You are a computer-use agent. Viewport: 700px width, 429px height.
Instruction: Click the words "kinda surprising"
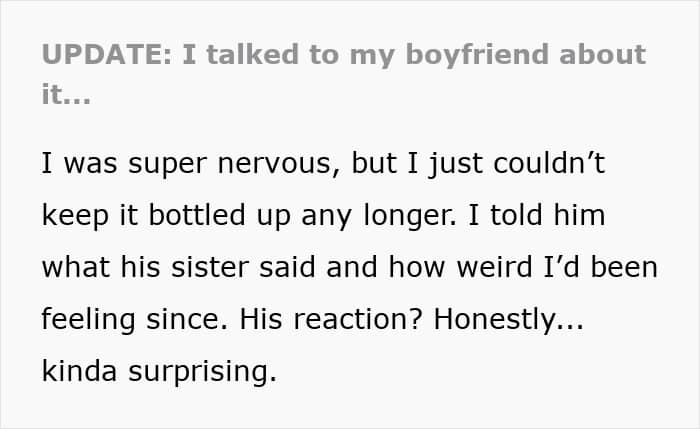point(157,371)
